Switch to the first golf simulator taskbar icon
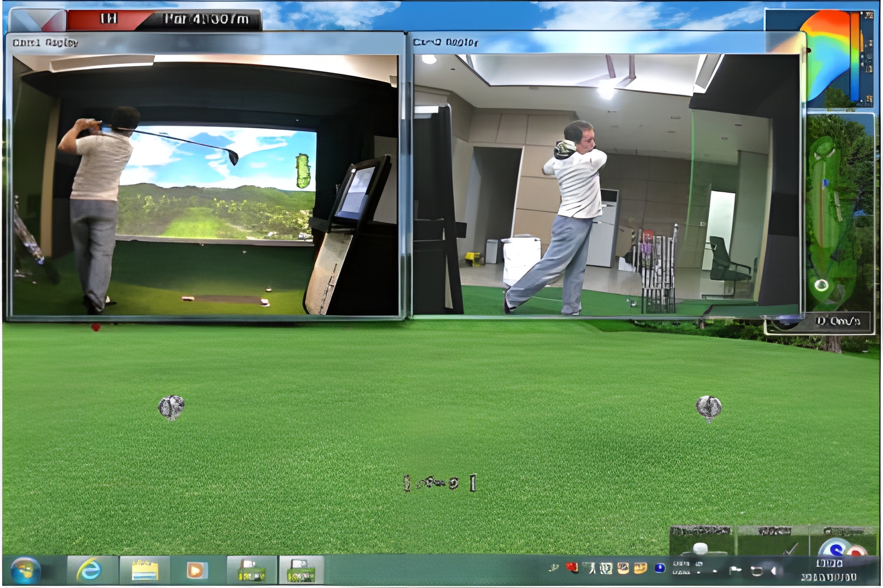 [251, 570]
